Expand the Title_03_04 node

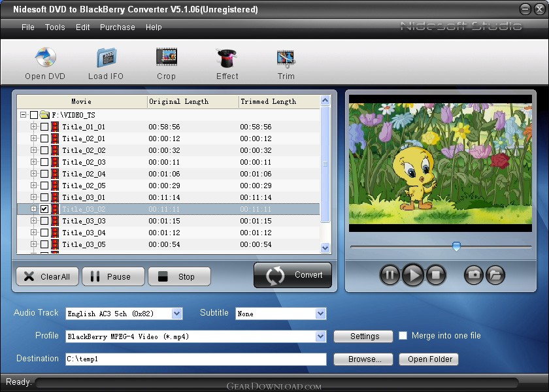pyautogui.click(x=33, y=232)
